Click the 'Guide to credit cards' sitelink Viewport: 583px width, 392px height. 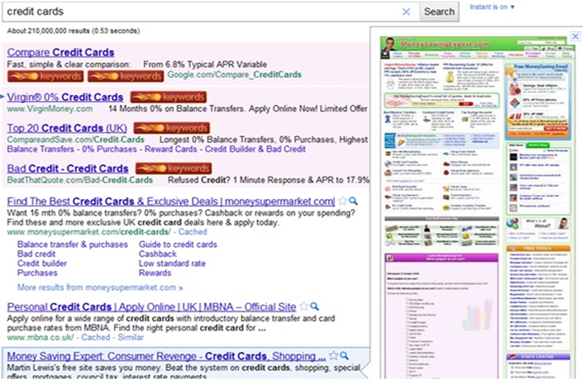(x=178, y=245)
